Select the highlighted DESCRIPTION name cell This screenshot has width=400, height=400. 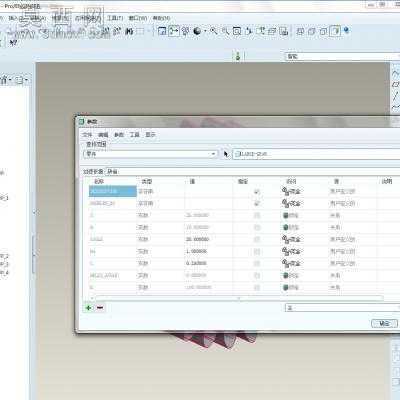[113, 191]
